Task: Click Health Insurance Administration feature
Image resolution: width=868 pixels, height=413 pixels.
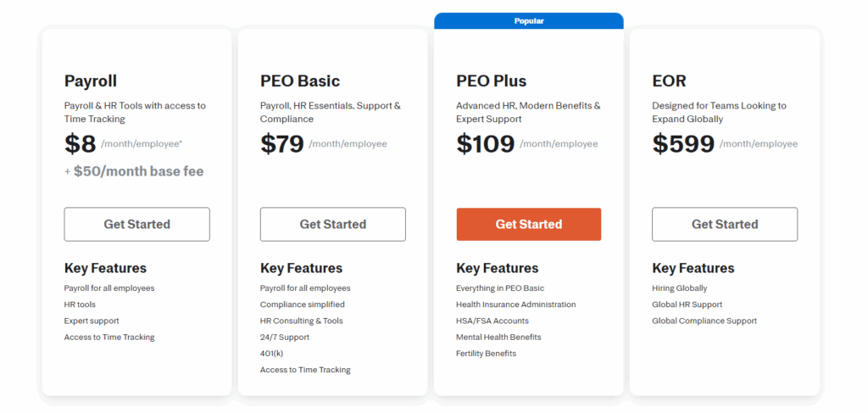Action: point(516,304)
